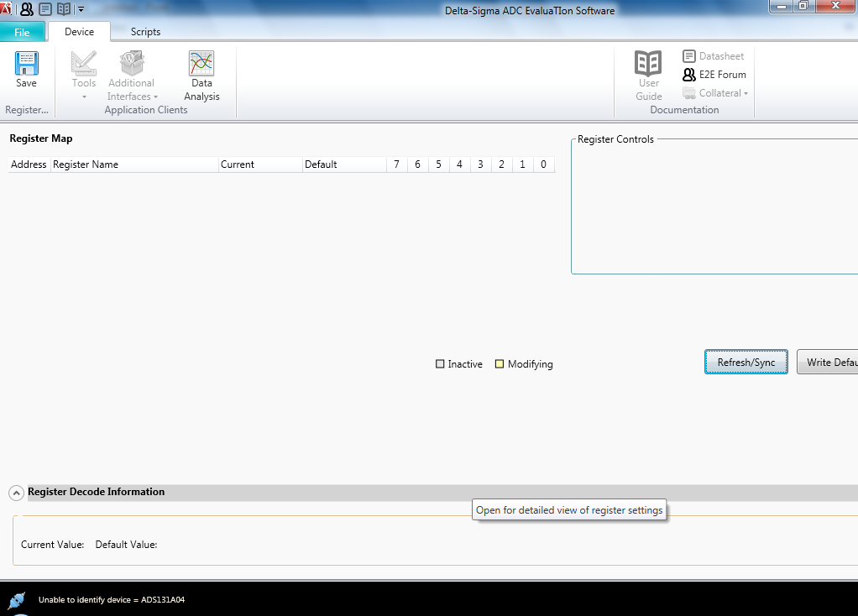Click the bit 6 column header
The image size is (858, 616).
pos(417,164)
